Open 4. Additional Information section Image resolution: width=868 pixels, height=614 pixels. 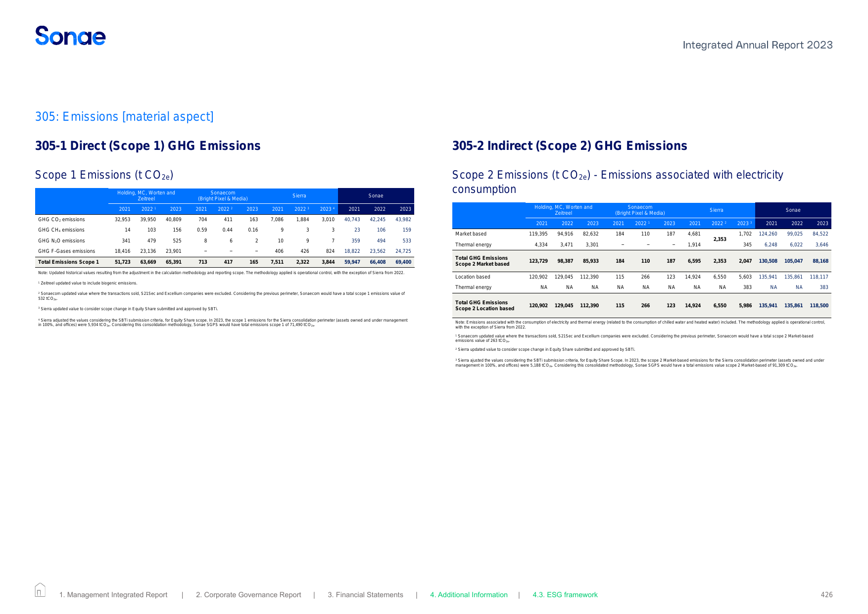469,595
